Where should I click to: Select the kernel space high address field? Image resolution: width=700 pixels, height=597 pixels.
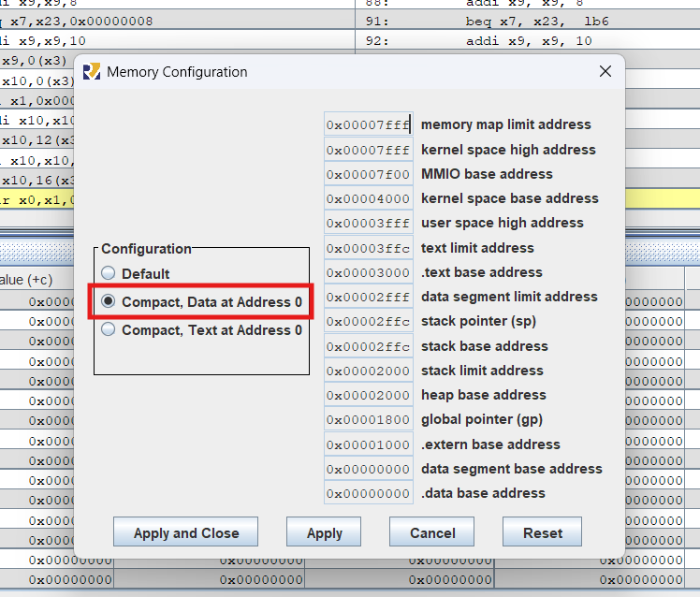[x=368, y=150]
